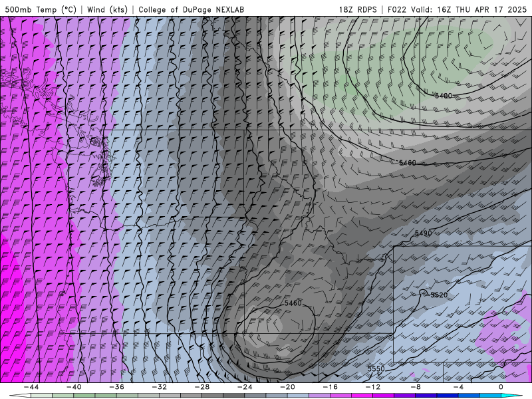
Task: Click the -36 colorbar tick label
Action: coord(117,387)
